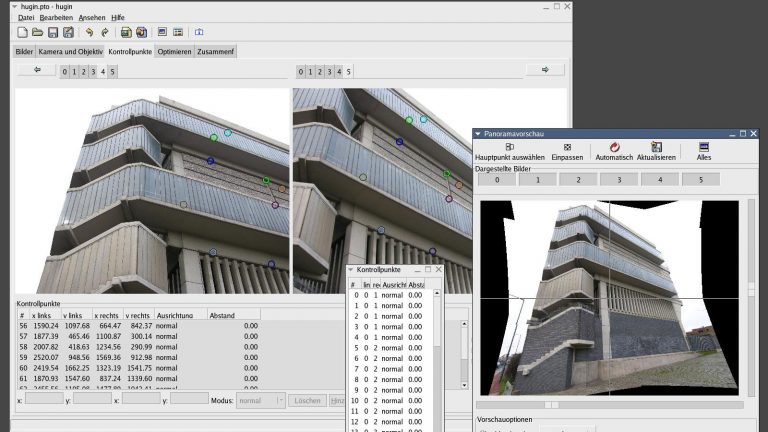Click the new project icon

(23, 33)
